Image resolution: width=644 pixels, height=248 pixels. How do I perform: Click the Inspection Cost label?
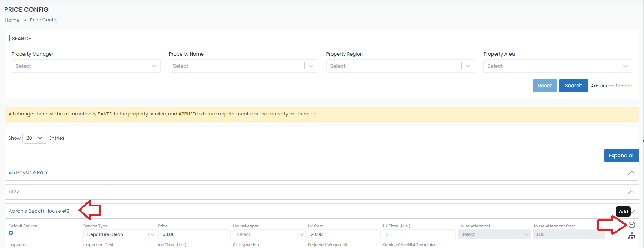98,245
